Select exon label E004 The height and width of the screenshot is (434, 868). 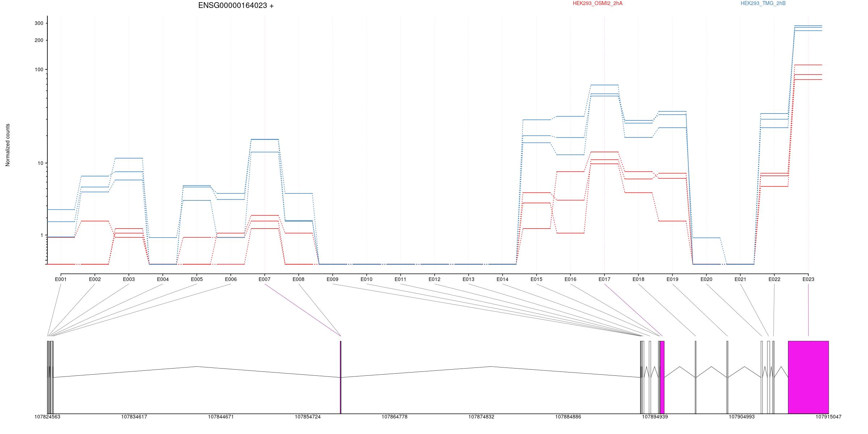(163, 279)
